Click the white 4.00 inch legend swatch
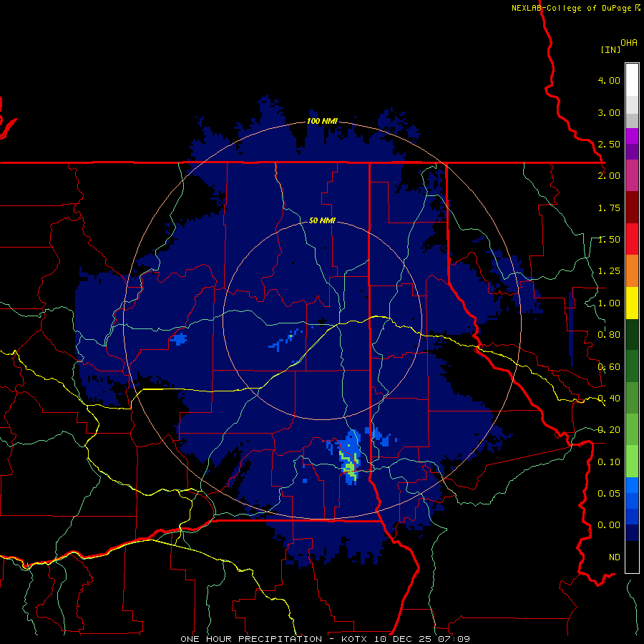The height and width of the screenshot is (644, 644). pos(632,80)
